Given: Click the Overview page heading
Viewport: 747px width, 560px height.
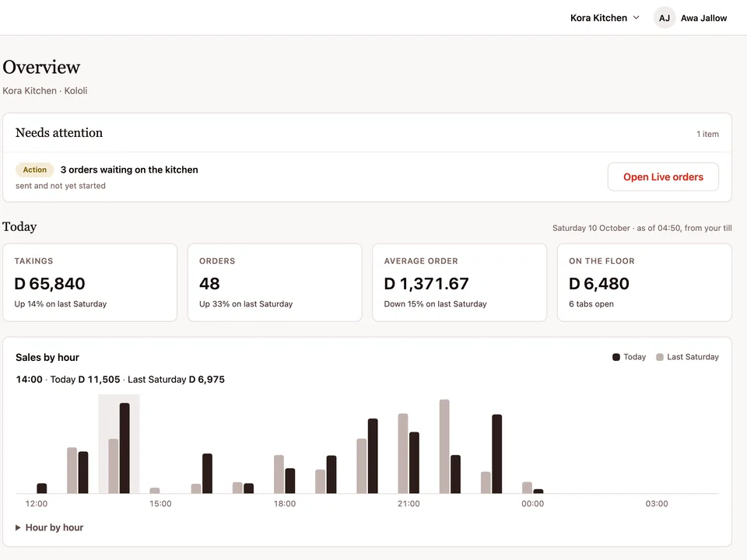Looking at the screenshot, I should pyautogui.click(x=41, y=67).
